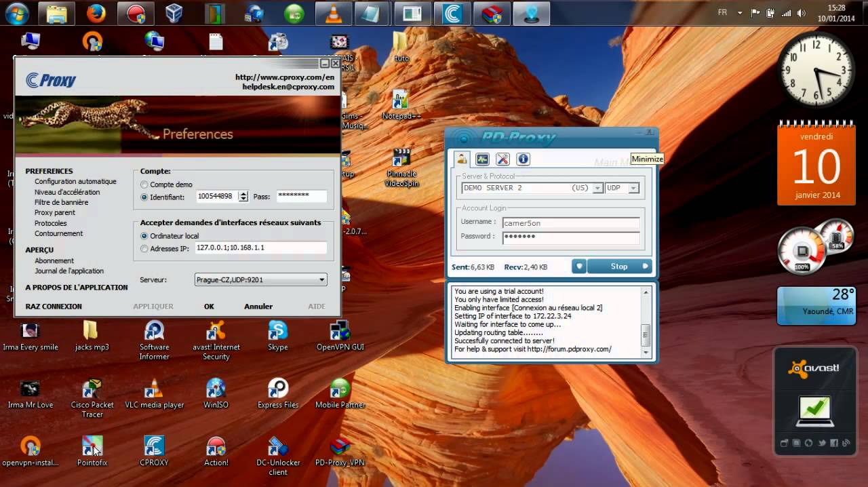Click PD-Proxy log scroll down arrow
This screenshot has height=487, width=868.
click(646, 352)
